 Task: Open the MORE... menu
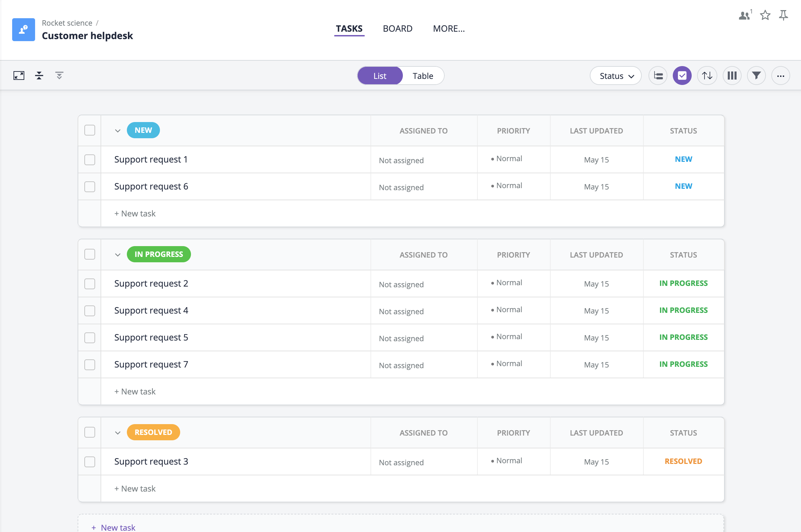tap(449, 29)
